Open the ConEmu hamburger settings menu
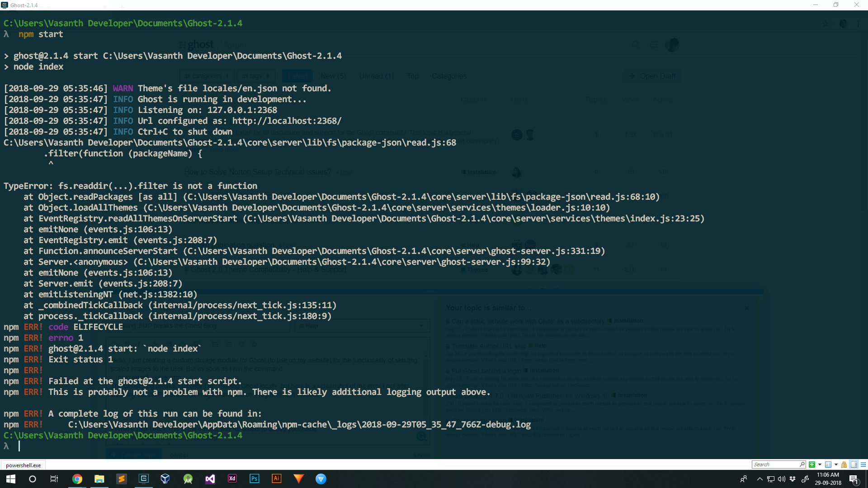Screen dimensions: 868x488 coord(863,465)
